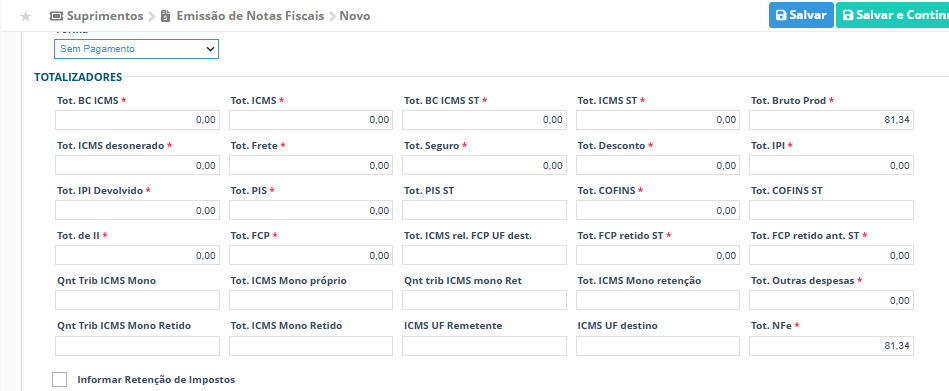Click the Tot. Frete input field
Image resolution: width=949 pixels, height=391 pixels.
[x=311, y=165]
